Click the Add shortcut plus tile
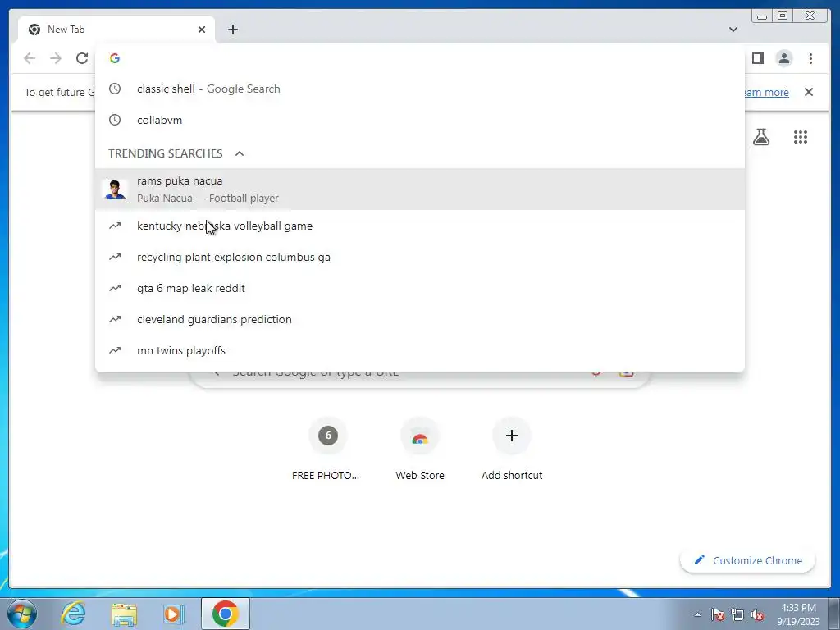The image size is (840, 630). [x=512, y=449]
